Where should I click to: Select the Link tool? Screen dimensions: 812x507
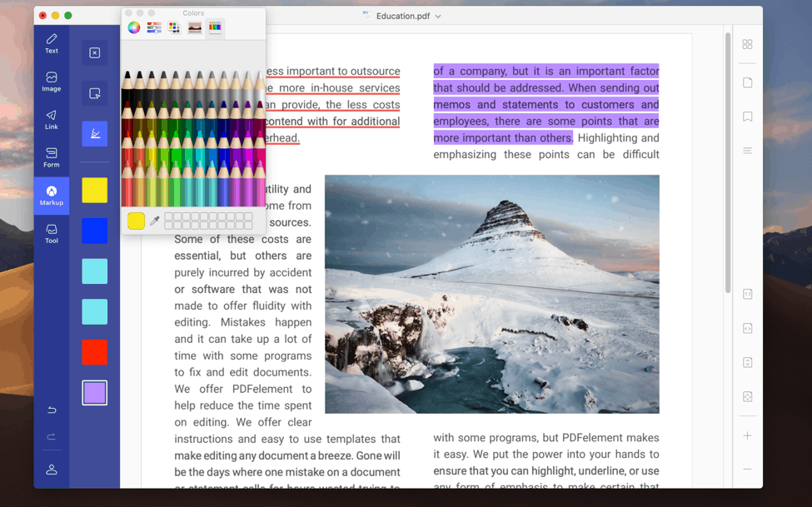pos(51,117)
